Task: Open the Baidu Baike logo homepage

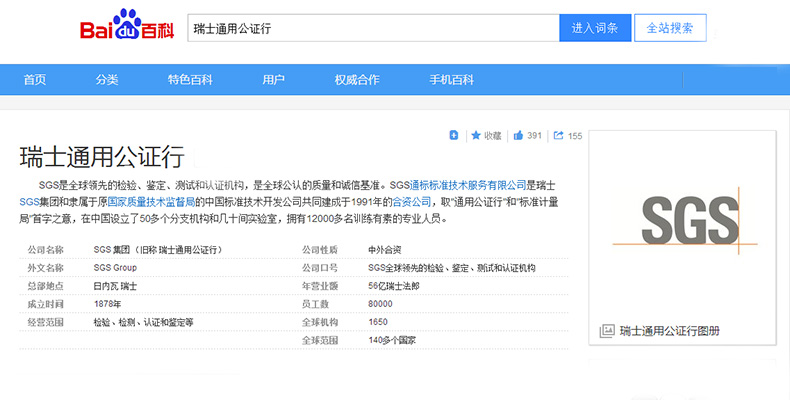Action: (x=127, y=25)
